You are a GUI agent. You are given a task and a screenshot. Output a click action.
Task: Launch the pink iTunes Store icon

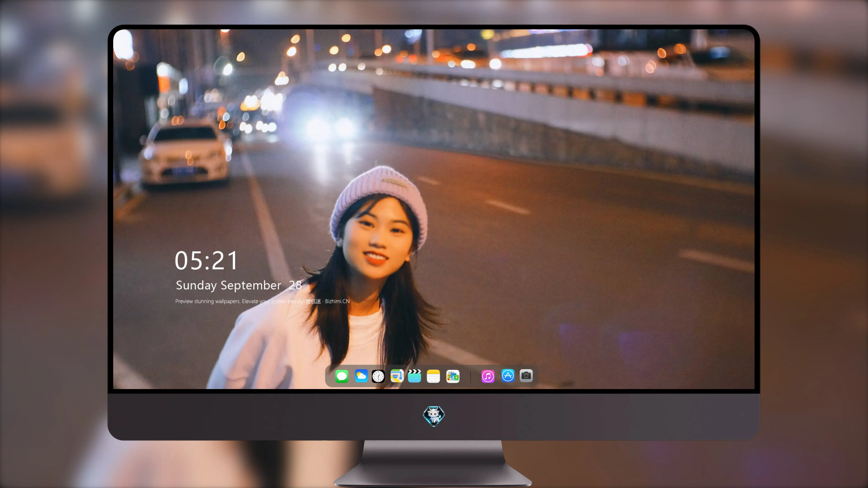click(x=488, y=376)
